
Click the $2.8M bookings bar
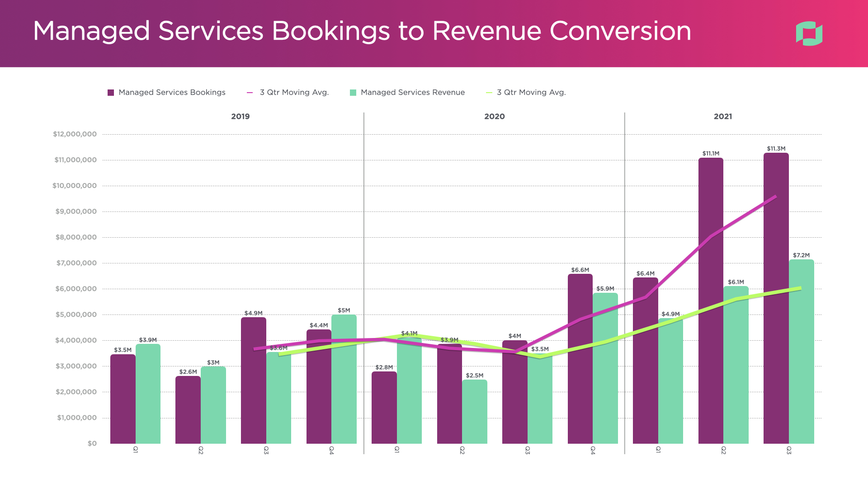click(x=384, y=407)
